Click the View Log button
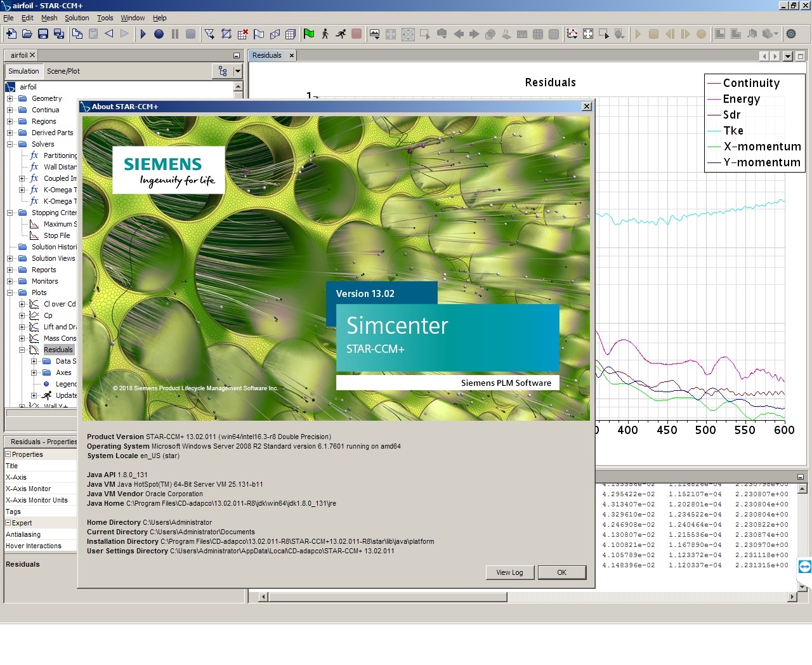This screenshot has height=665, width=812. click(509, 572)
